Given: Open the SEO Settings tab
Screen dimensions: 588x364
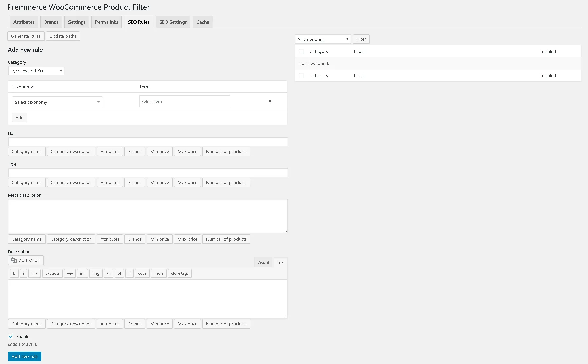Looking at the screenshot, I should point(173,22).
